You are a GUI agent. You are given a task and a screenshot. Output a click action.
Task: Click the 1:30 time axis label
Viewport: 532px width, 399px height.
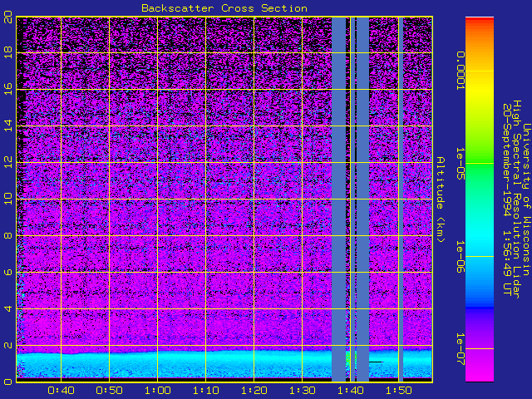click(x=302, y=391)
